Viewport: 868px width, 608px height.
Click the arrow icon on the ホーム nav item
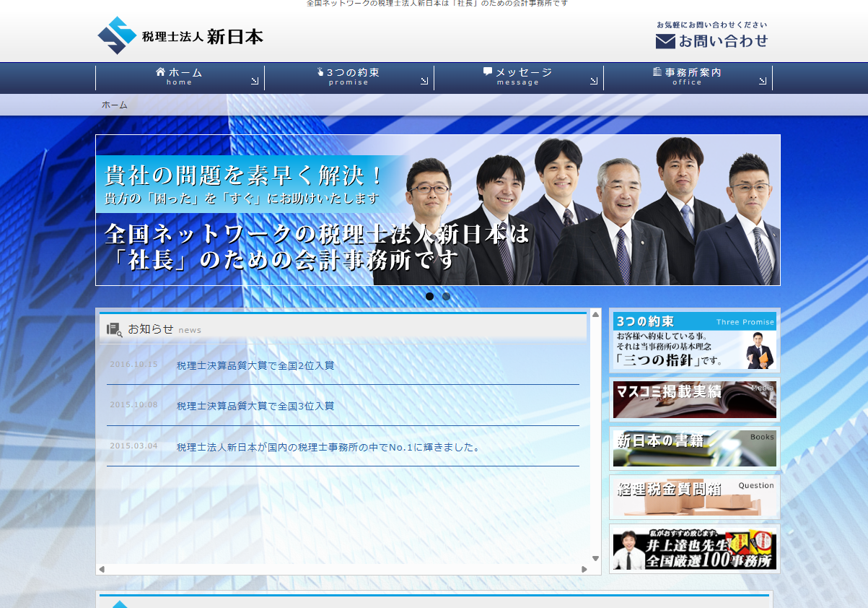[255, 81]
